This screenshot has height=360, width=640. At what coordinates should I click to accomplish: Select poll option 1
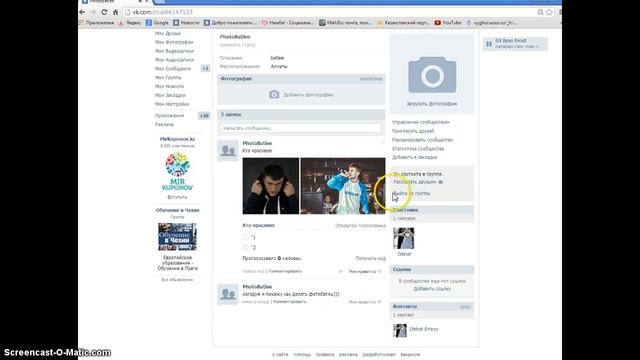point(245,238)
